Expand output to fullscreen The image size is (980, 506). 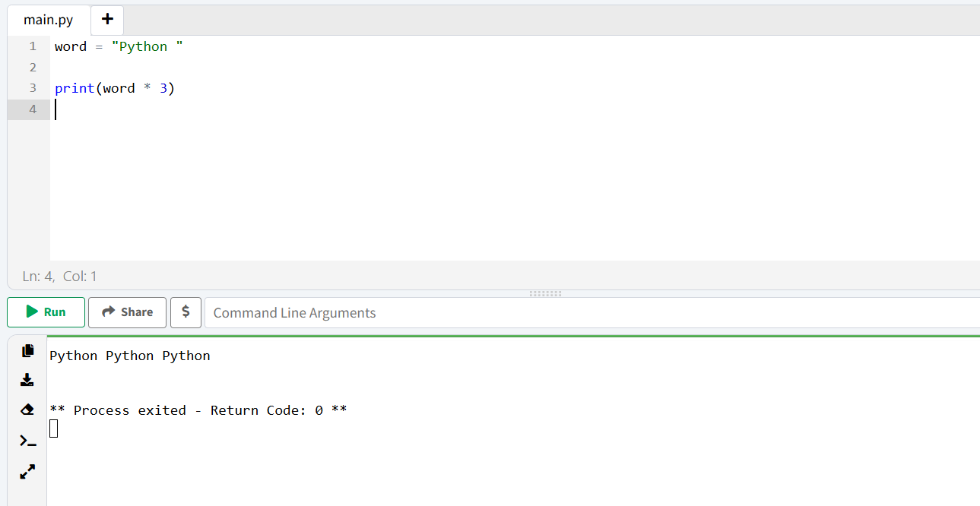point(27,471)
